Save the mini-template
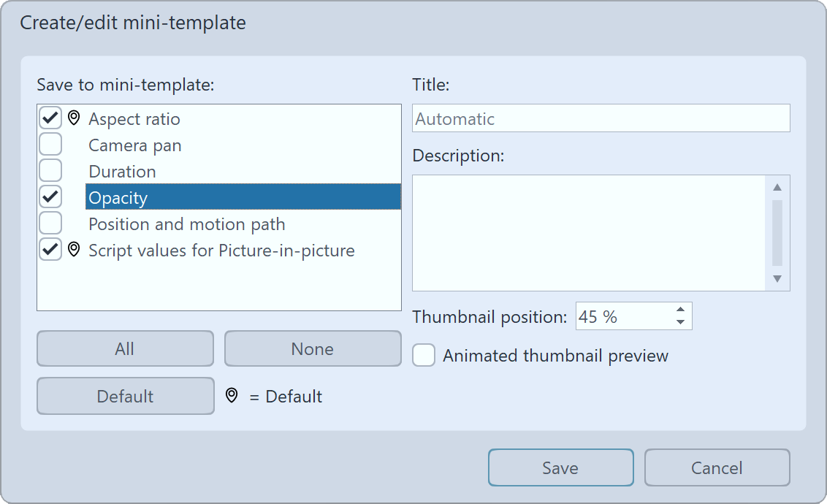 coord(560,467)
